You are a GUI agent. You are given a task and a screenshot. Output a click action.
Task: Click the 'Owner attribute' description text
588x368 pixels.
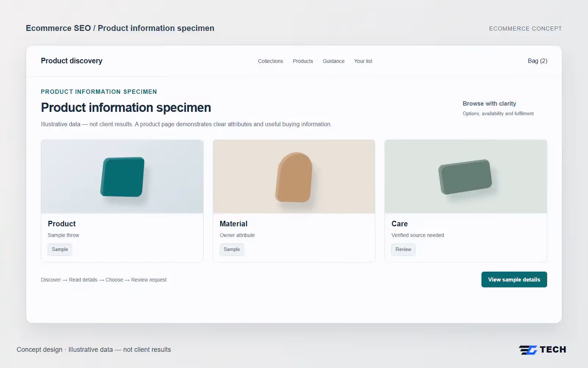pos(237,235)
